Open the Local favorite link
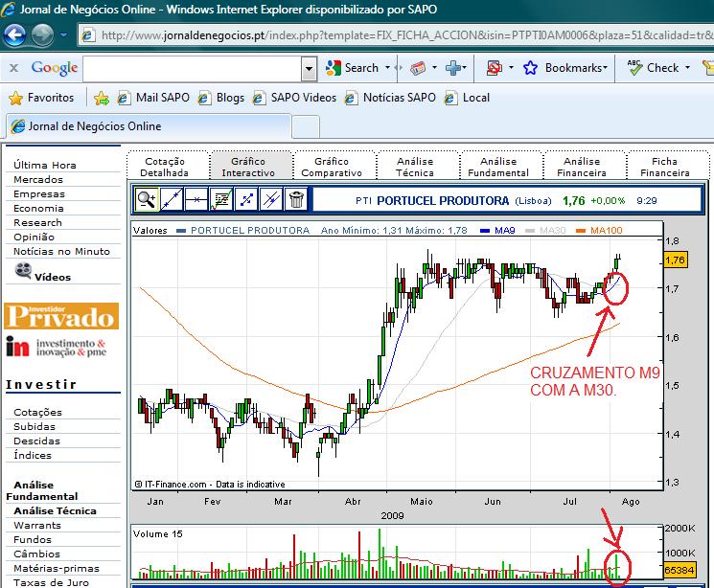714x588 pixels. coord(467,98)
